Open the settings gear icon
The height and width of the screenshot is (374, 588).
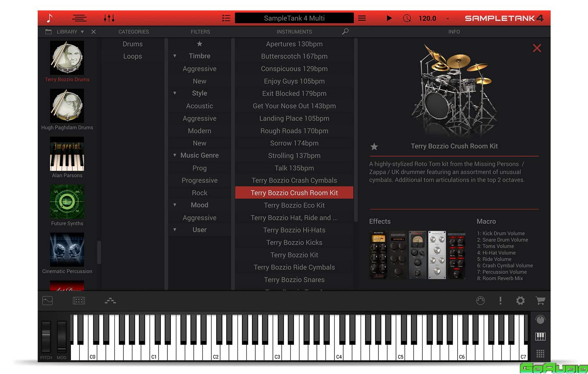tap(520, 301)
